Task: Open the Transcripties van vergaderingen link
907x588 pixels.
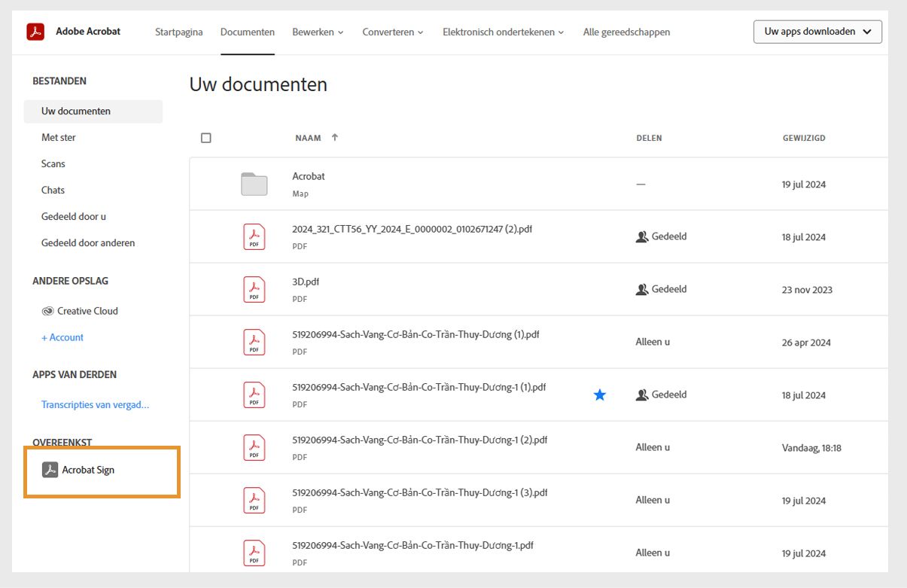Action: (x=95, y=405)
